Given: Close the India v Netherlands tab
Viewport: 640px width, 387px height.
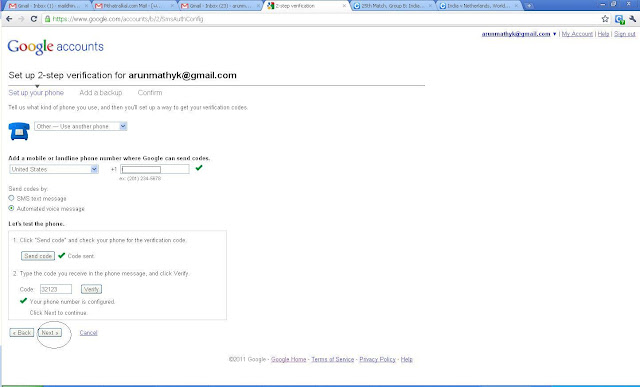Looking at the screenshot, I should (517, 6).
